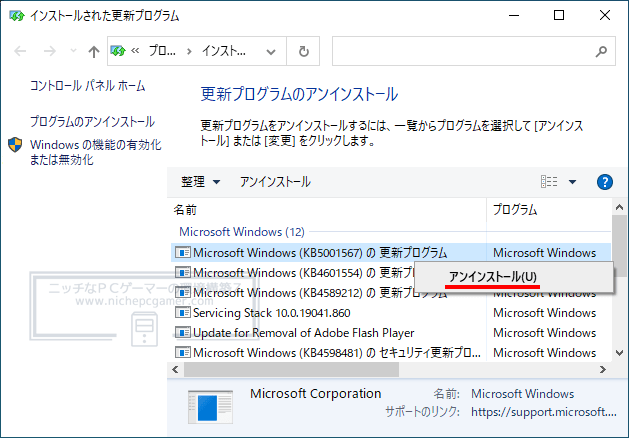Refresh the installed updates list
The image size is (629, 438).
304,51
